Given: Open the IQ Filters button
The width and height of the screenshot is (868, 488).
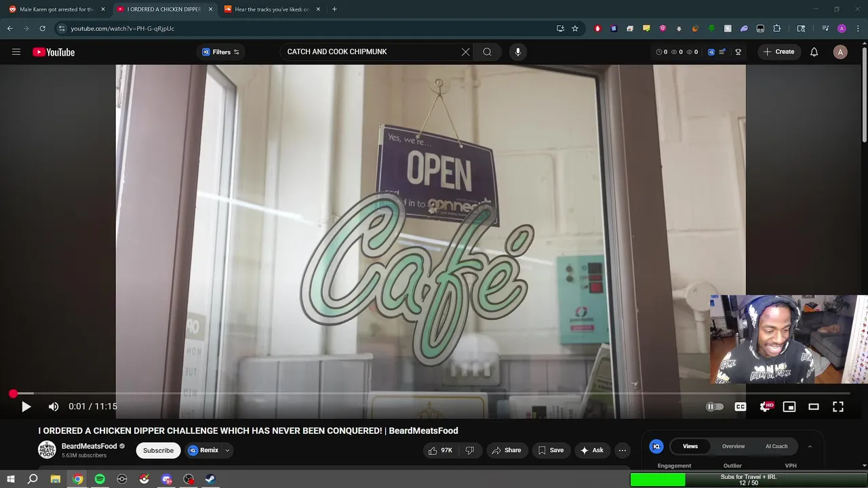Looking at the screenshot, I should coord(221,52).
